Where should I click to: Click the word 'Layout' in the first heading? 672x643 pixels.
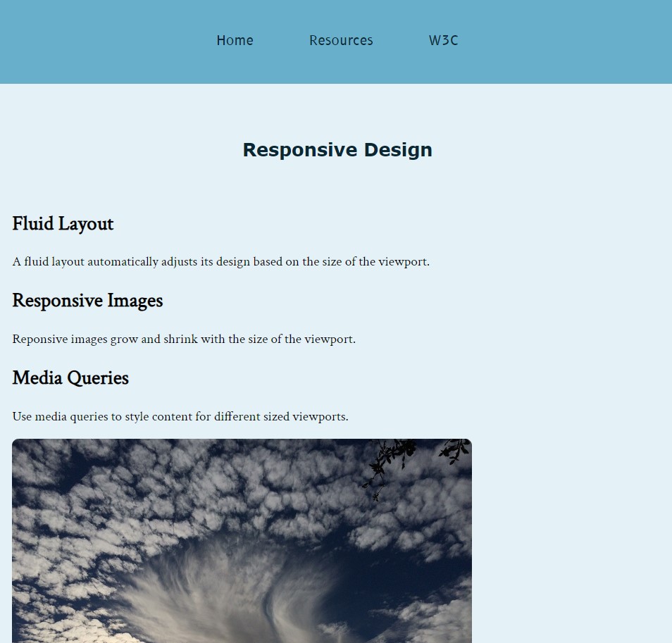pos(87,224)
